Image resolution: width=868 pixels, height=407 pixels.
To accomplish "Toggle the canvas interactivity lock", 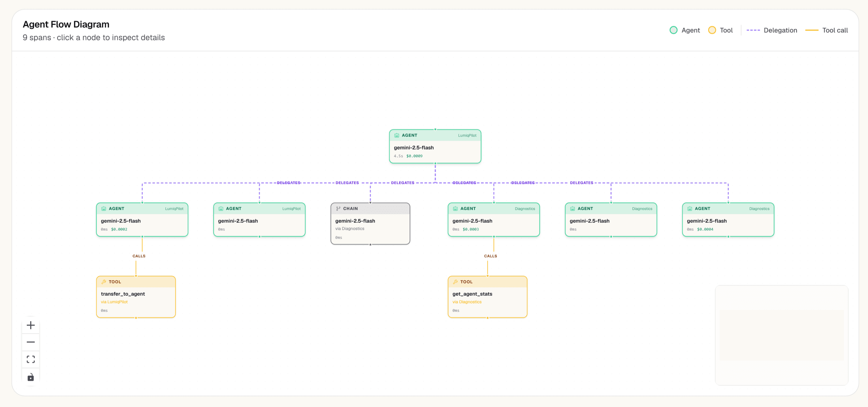I will [31, 377].
